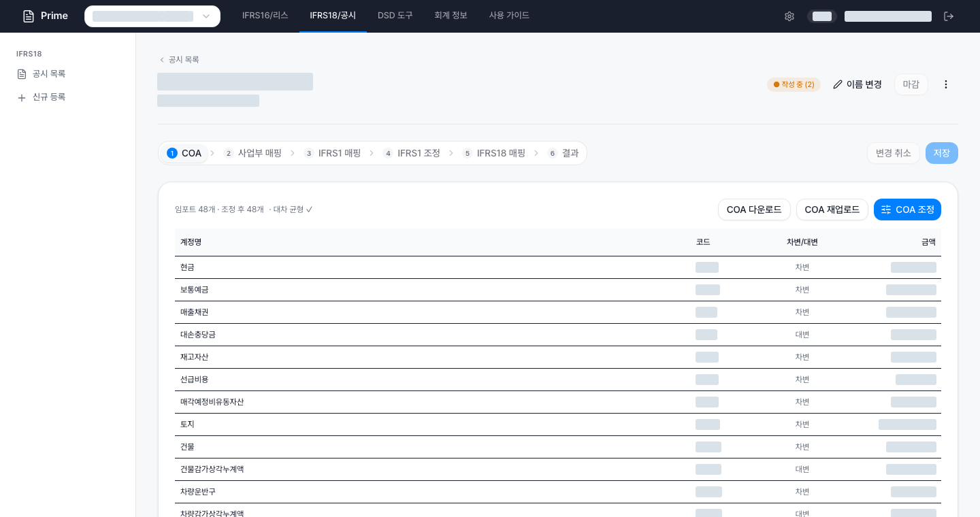980x517 pixels.
Task: Click the COA 다운로드 button
Action: coord(754,210)
